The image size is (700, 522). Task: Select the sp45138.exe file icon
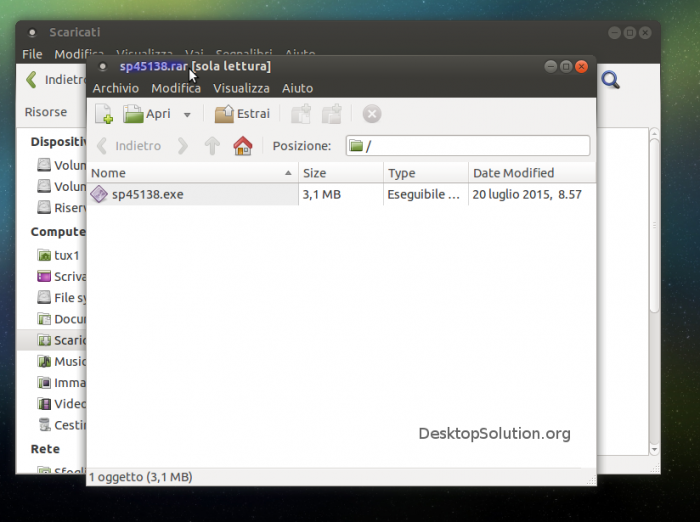click(x=99, y=194)
